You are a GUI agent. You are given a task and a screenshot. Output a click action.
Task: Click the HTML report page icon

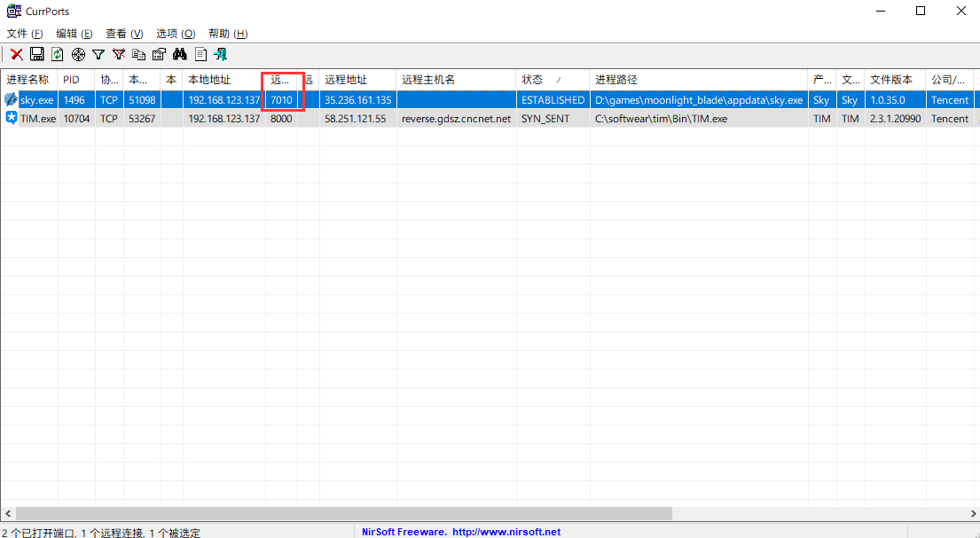200,54
